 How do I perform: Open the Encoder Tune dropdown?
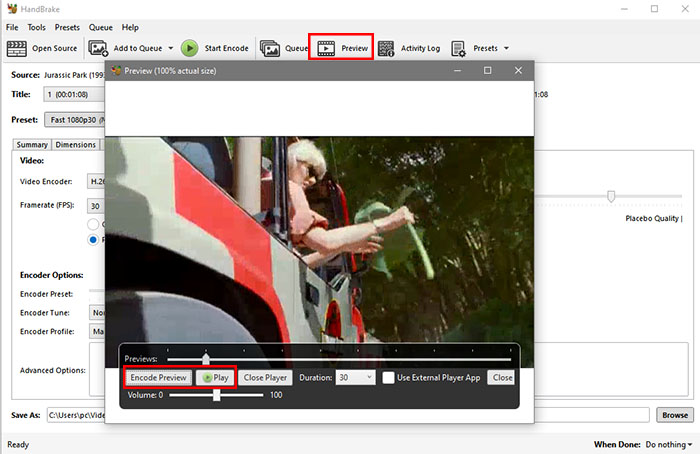point(97,313)
